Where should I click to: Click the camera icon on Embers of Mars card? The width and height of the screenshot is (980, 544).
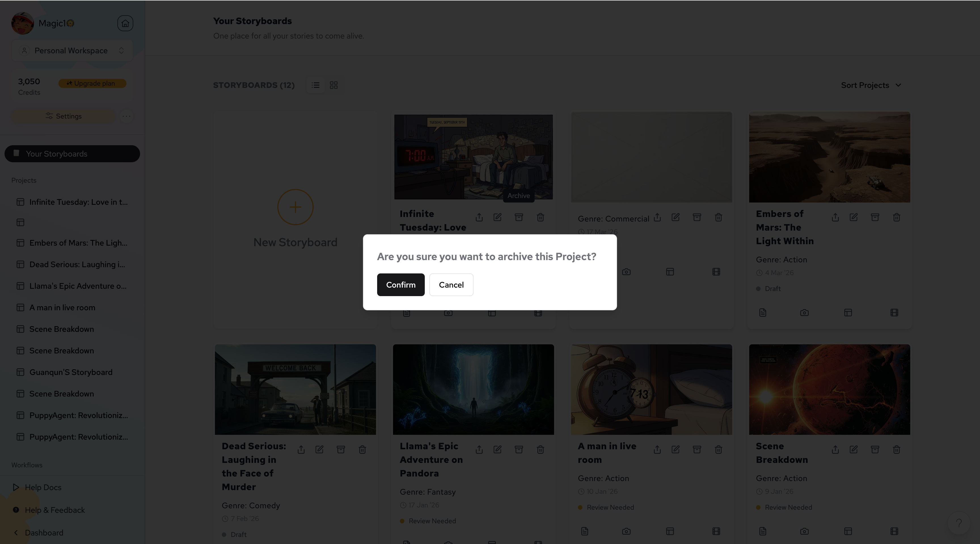[x=804, y=313]
